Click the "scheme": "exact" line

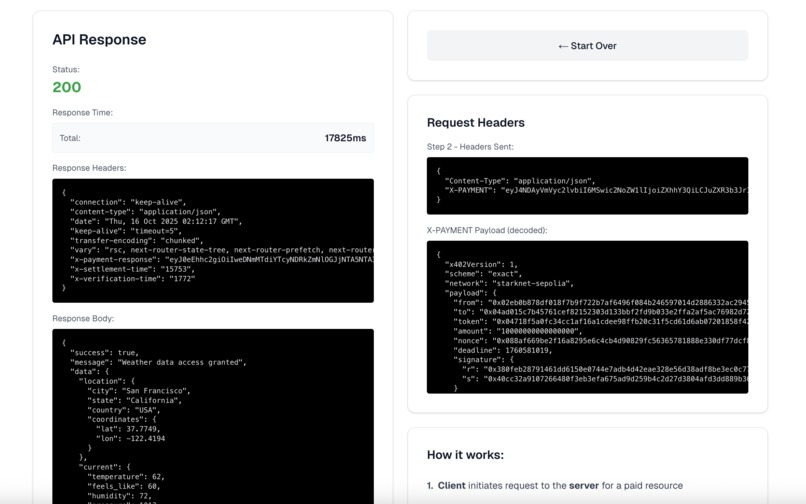click(483, 274)
